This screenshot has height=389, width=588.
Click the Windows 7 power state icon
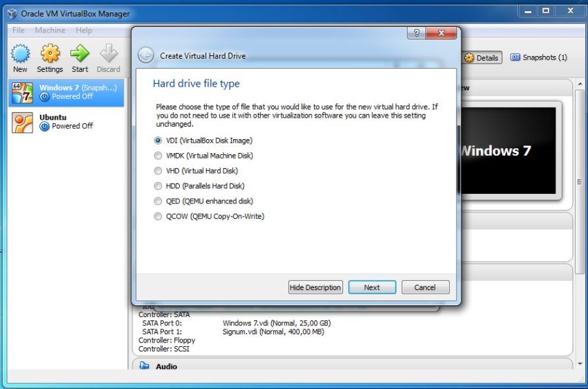(x=44, y=97)
